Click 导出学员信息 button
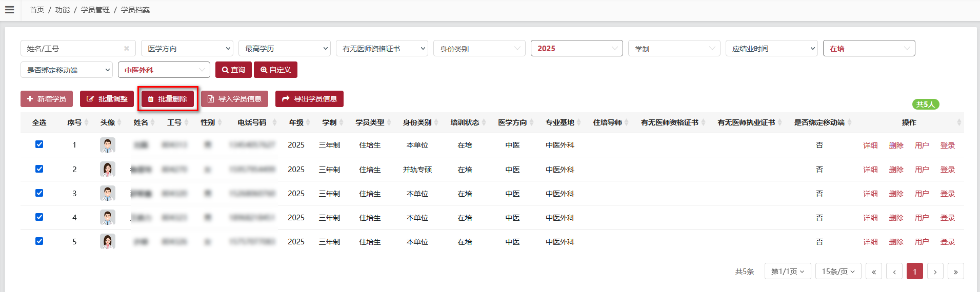The width and height of the screenshot is (980, 292). [309, 99]
